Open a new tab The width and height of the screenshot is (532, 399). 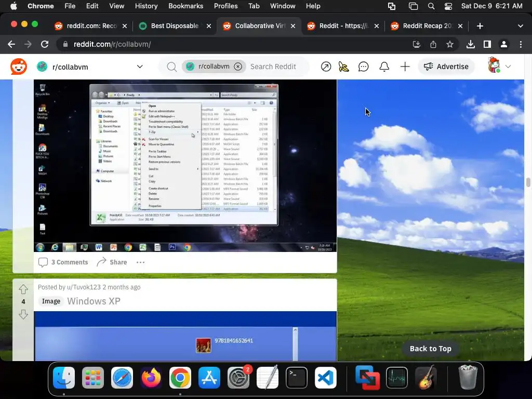pyautogui.click(x=480, y=26)
